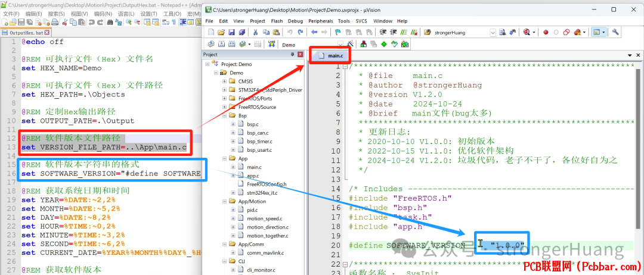
Task: Toggle Notepad++ word wrap icon
Action: pos(166,22)
